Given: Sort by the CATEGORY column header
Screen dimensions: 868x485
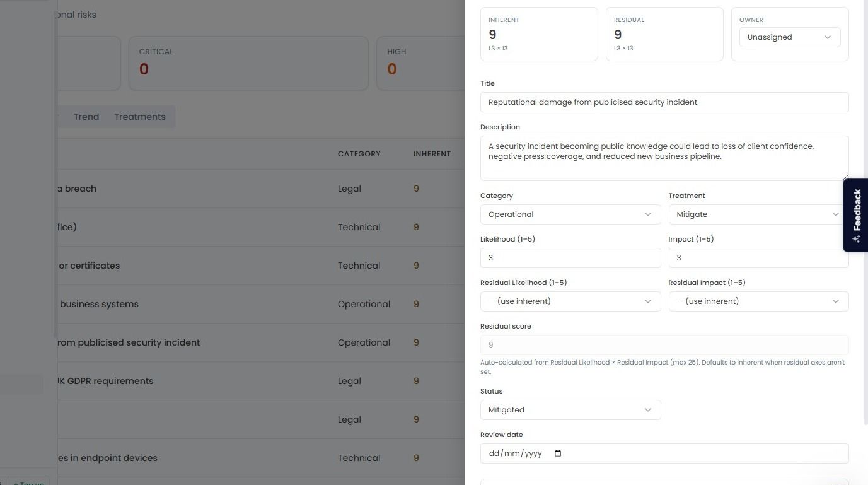Looking at the screenshot, I should pos(359,154).
